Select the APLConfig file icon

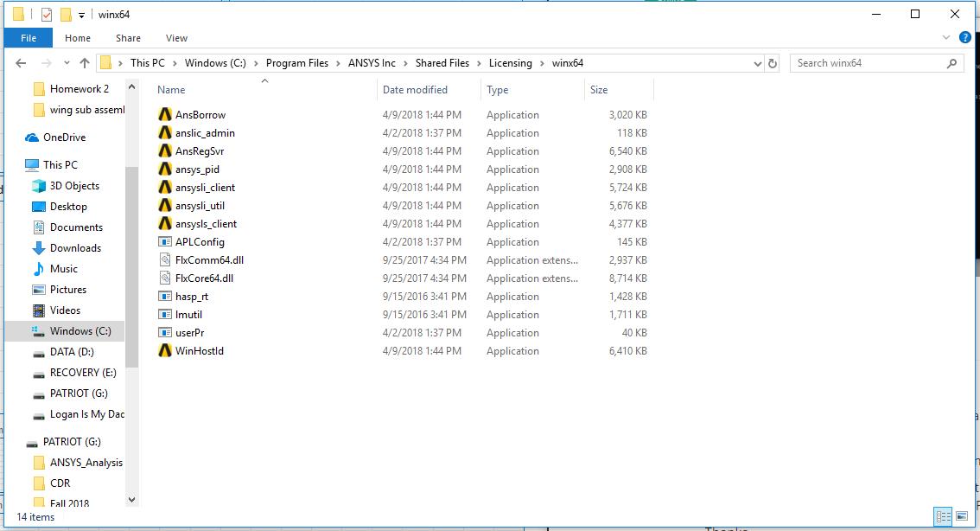165,241
